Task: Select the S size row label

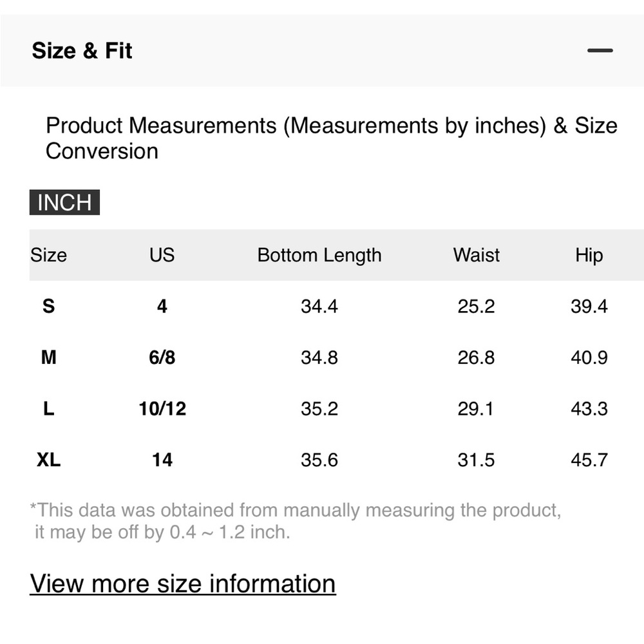Action: pyautogui.click(x=48, y=306)
